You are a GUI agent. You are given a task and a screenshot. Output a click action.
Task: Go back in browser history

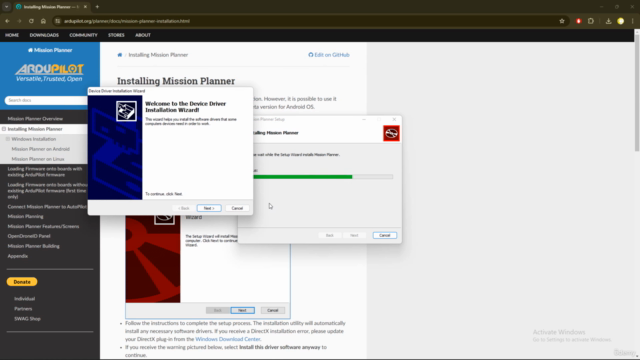(7, 21)
